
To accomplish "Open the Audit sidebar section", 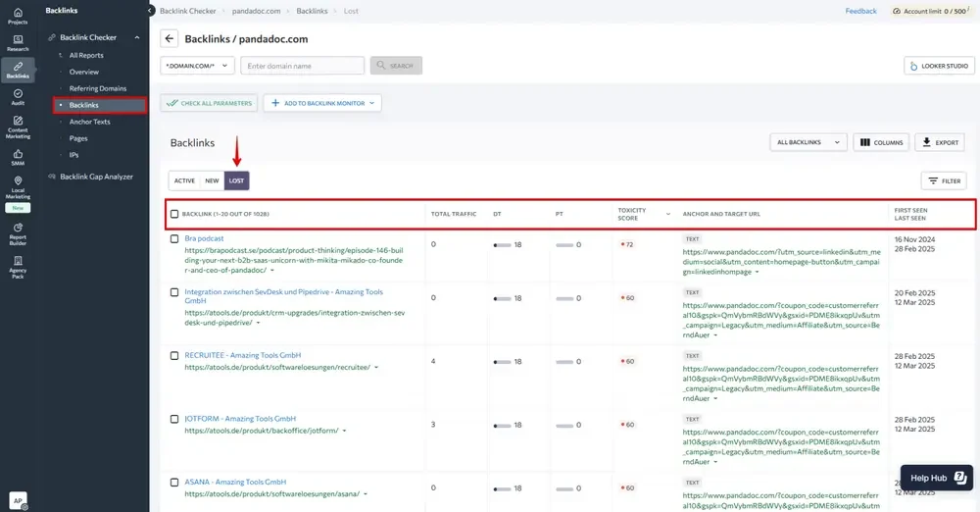I will click(18, 97).
